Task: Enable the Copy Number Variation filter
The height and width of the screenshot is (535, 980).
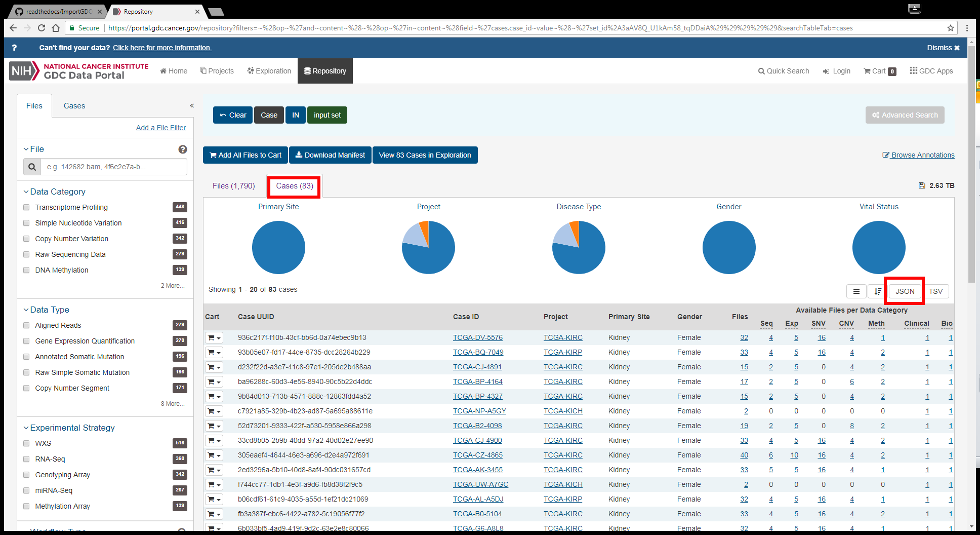Action: click(26, 239)
